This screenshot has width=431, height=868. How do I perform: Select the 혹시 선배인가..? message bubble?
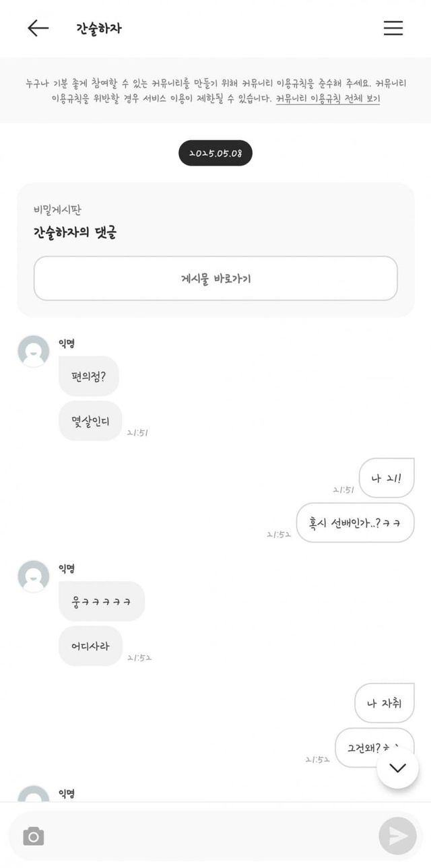(355, 523)
